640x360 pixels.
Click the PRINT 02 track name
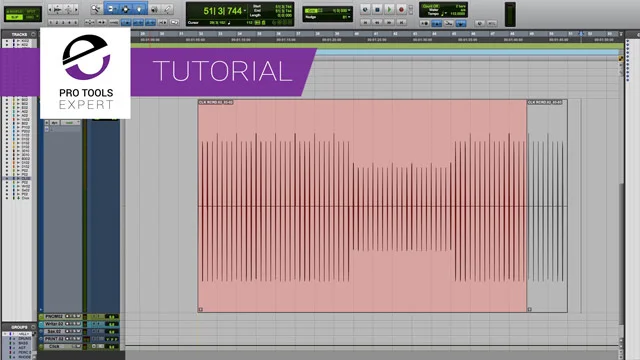tap(54, 339)
